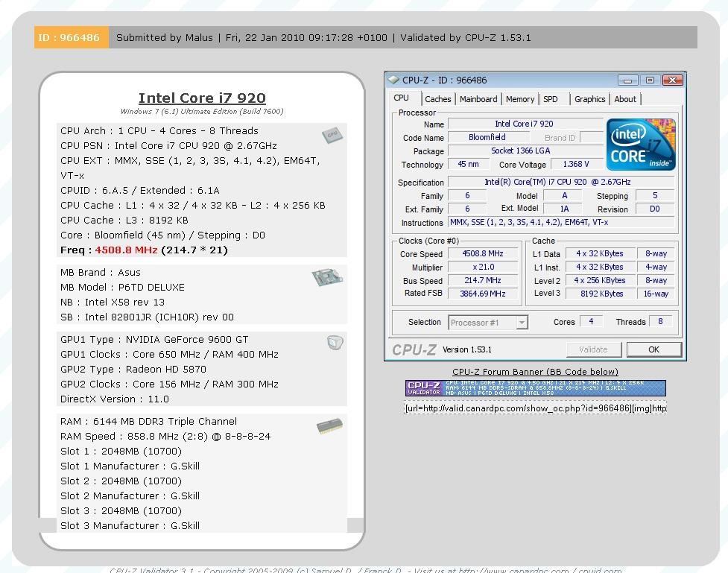The height and width of the screenshot is (573, 728).
Task: Open the Graphics tab
Action: [x=589, y=99]
